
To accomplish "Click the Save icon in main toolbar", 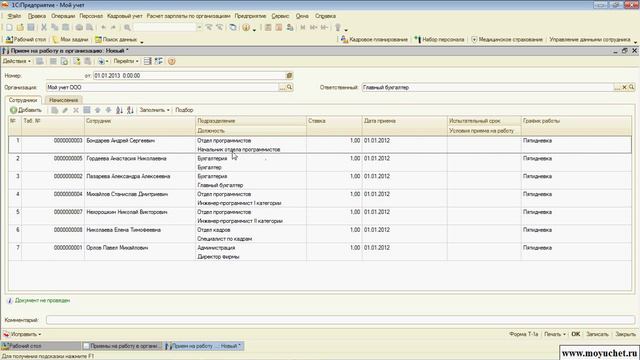I will 31,27.
